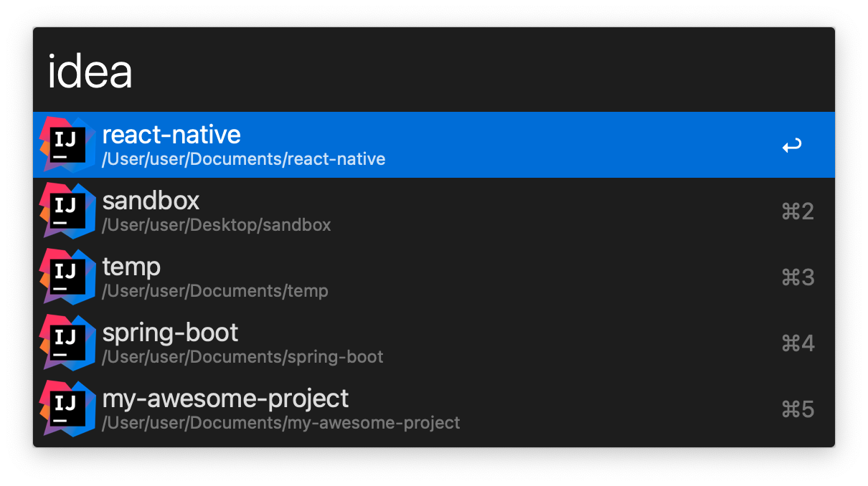
Task: Click path /User/user/Documents/react-native
Action: 244,159
